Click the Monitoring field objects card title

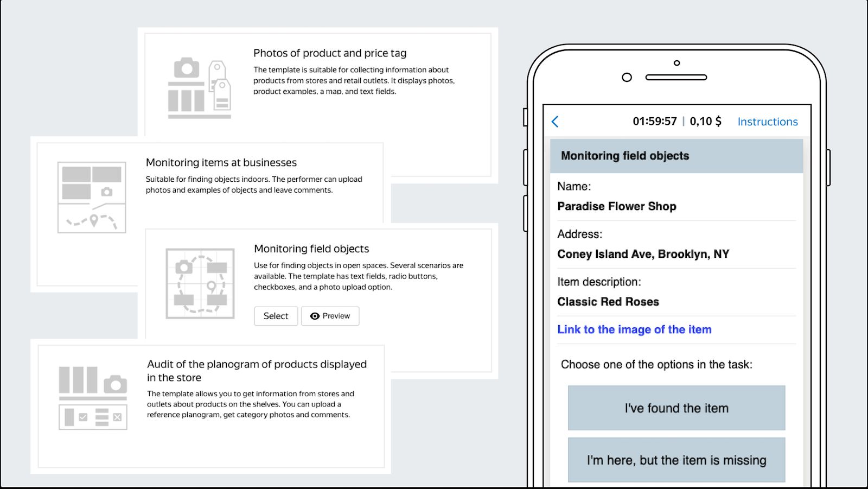(311, 249)
